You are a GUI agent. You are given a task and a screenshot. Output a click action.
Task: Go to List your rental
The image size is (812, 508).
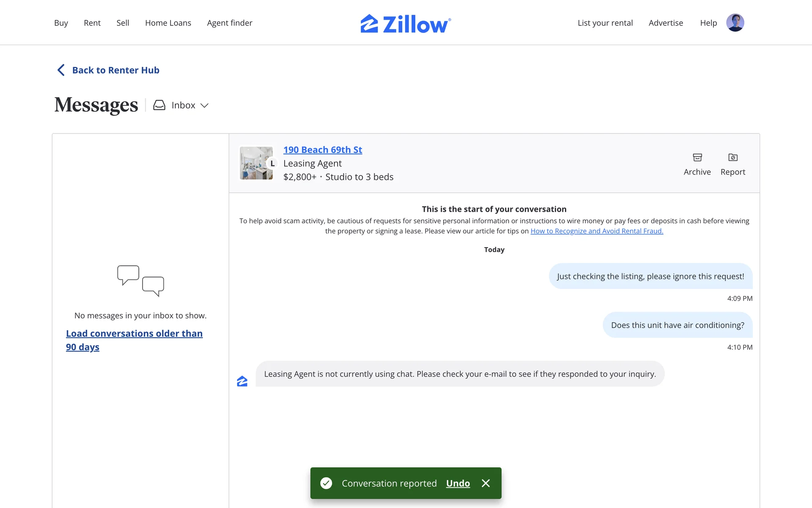(605, 23)
